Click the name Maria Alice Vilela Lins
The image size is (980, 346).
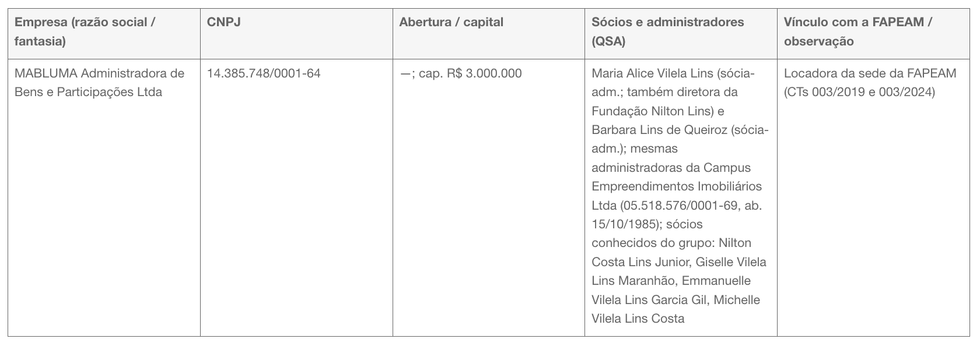coord(652,73)
